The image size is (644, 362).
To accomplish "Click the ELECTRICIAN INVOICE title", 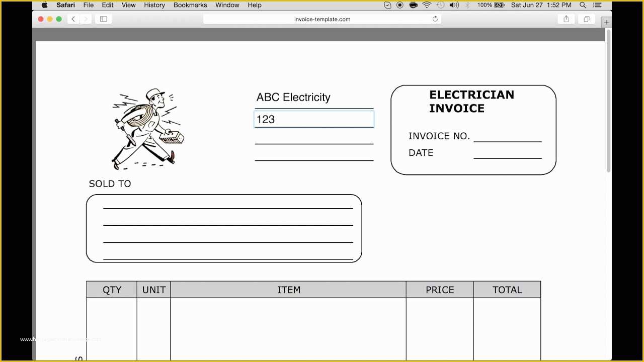I will pyautogui.click(x=471, y=102).
